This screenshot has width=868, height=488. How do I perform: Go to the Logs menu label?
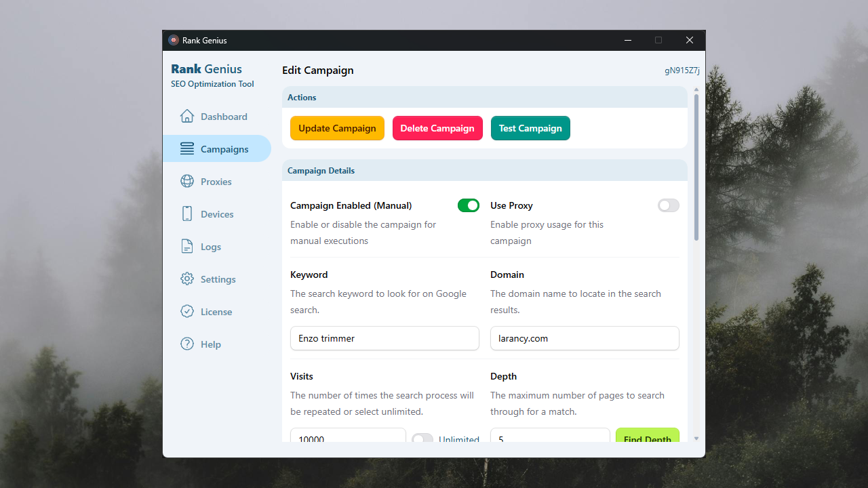coord(210,247)
